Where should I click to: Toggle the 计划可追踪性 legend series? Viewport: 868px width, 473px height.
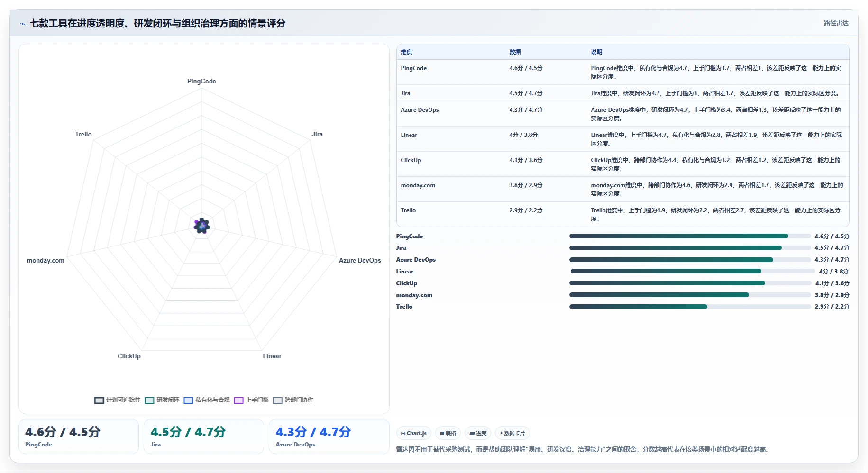118,400
